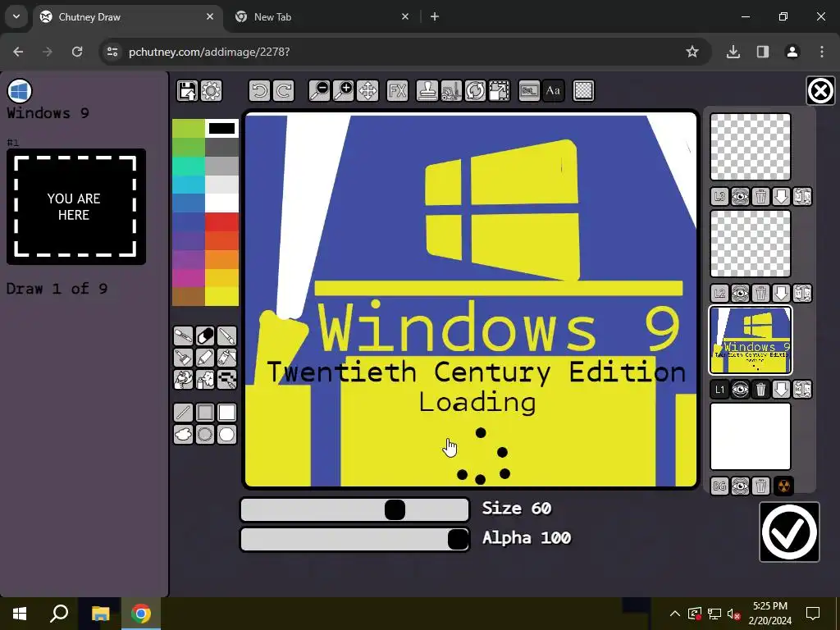Select the outlined circle shape tool

tap(205, 434)
